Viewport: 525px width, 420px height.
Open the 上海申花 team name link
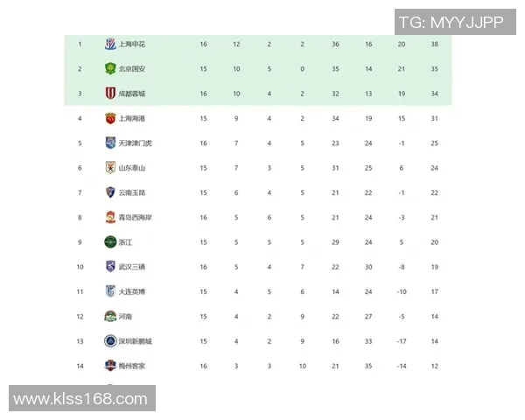coord(132,44)
